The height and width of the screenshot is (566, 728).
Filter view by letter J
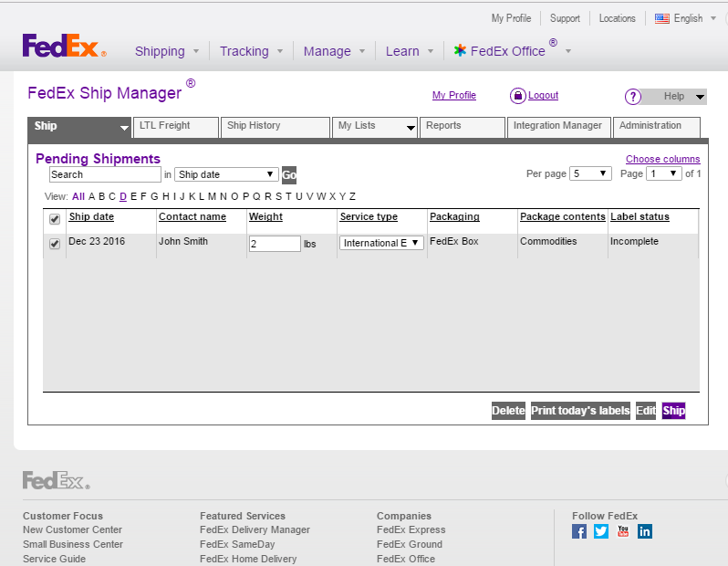tap(182, 196)
